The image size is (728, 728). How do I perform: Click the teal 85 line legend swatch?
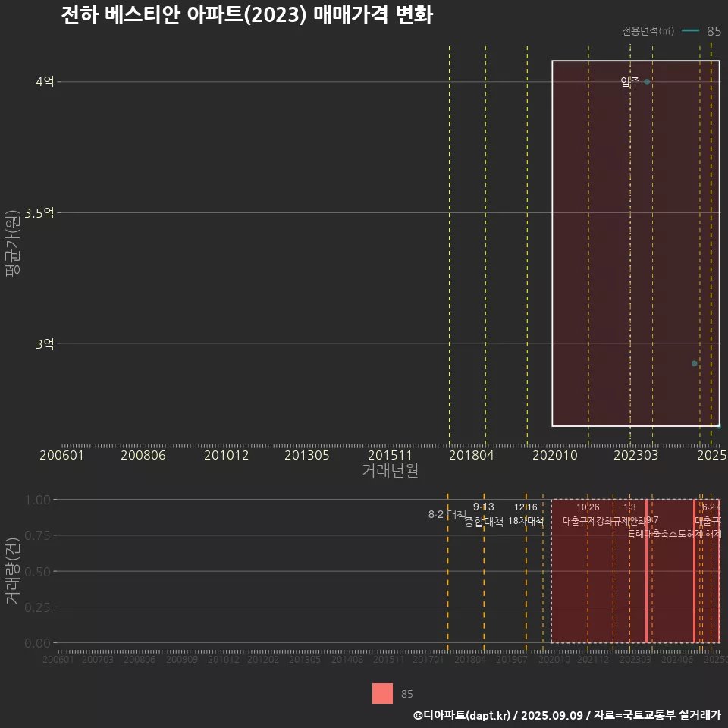tap(690, 30)
